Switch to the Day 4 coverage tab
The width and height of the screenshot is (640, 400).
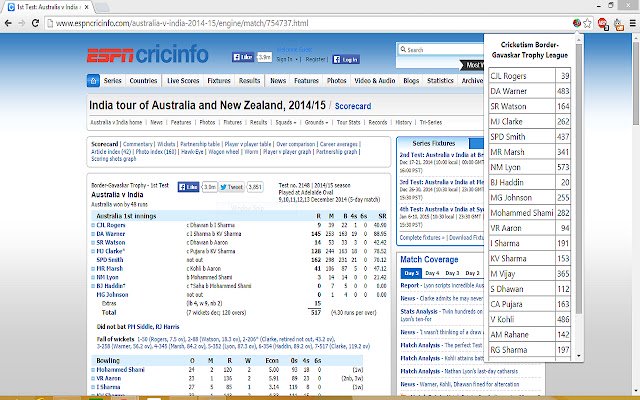tap(432, 273)
